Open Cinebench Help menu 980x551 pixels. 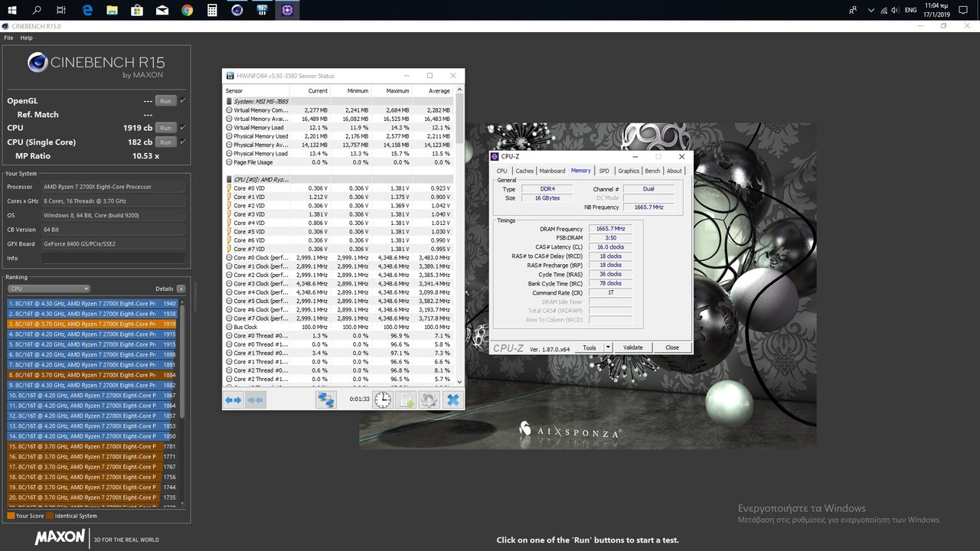(27, 37)
